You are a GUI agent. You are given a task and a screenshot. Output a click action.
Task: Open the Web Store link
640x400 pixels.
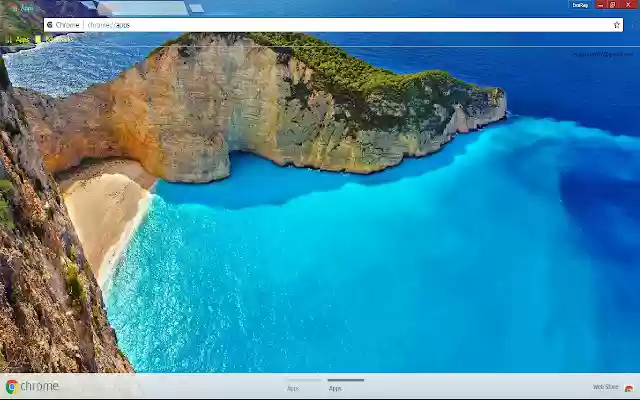click(605, 387)
